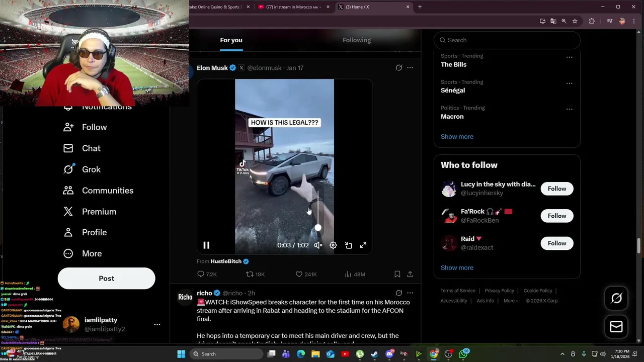Open Chrome's zoom magnifier icon
Image resolution: width=644 pixels, height=362 pixels.
pyautogui.click(x=564, y=21)
